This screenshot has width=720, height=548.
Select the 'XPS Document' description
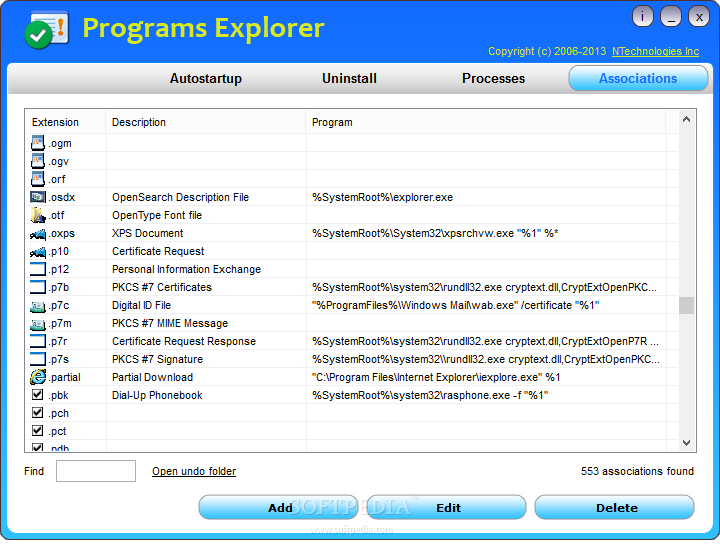147,233
